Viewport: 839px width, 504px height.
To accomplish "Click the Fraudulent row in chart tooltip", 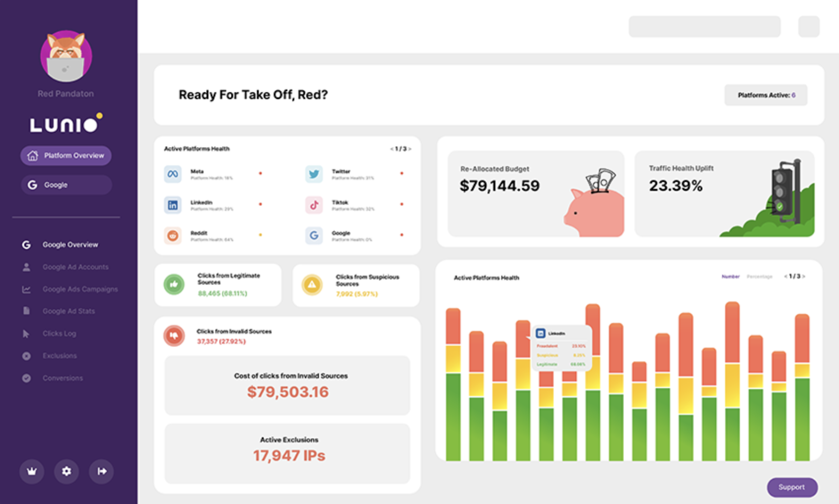I will (561, 346).
